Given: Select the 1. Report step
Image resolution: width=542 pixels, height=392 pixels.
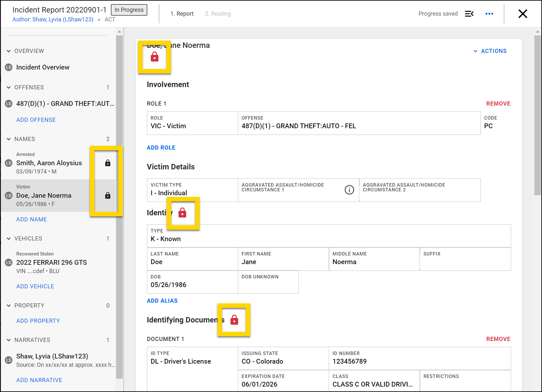Looking at the screenshot, I should [182, 14].
